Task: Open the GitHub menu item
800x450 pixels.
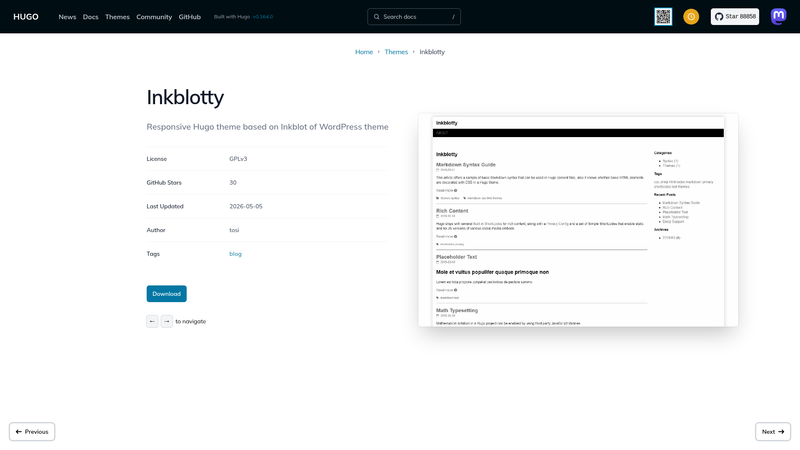Action: 189,17
